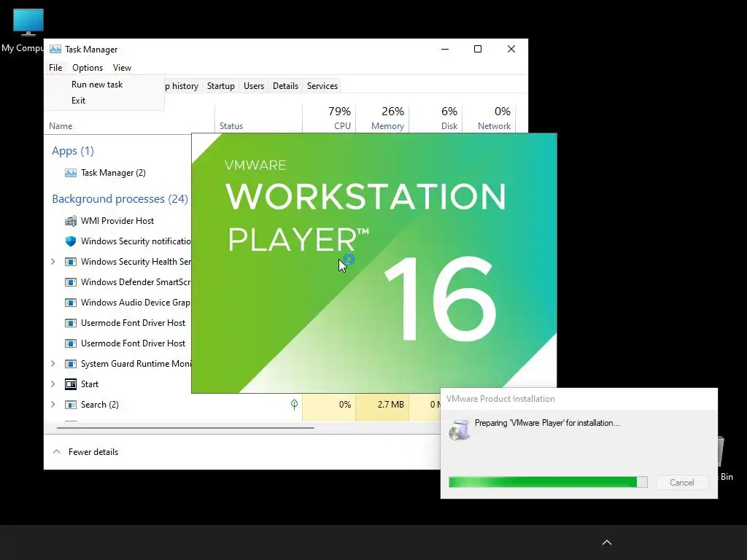Click first Usermode Font Driver Host icon
Viewport: 747px width, 560px height.
tap(71, 323)
